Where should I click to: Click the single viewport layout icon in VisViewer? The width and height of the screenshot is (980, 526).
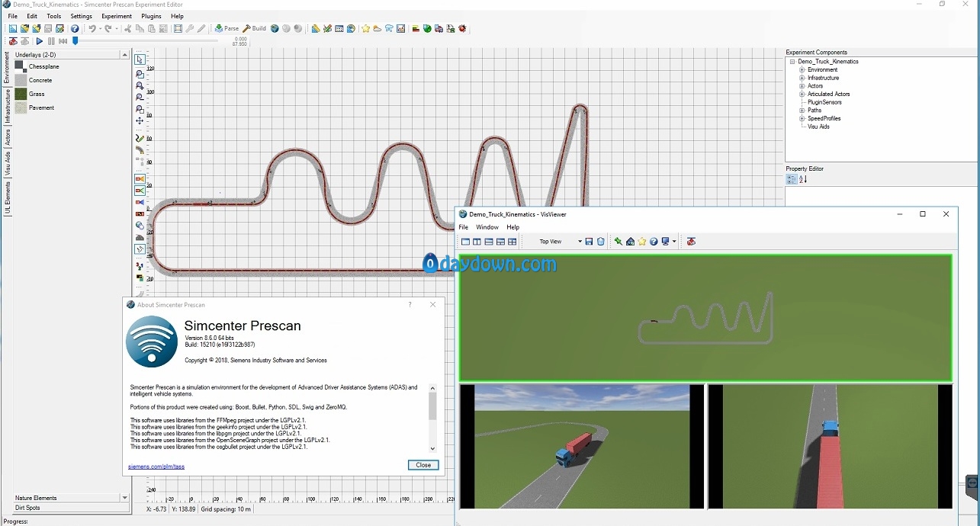point(465,242)
